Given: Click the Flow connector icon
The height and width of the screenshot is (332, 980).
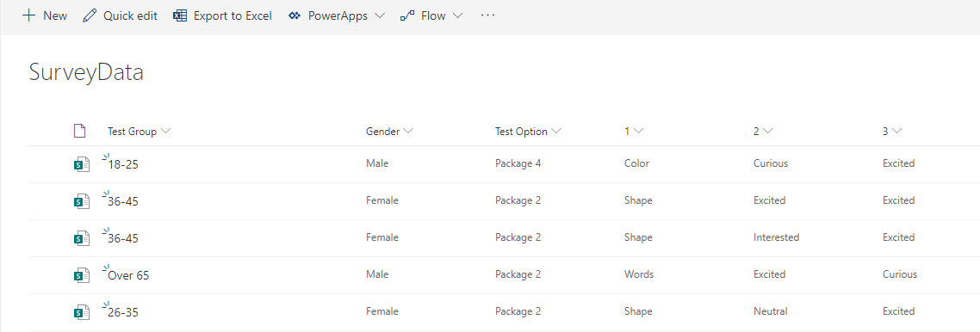Looking at the screenshot, I should [x=407, y=16].
